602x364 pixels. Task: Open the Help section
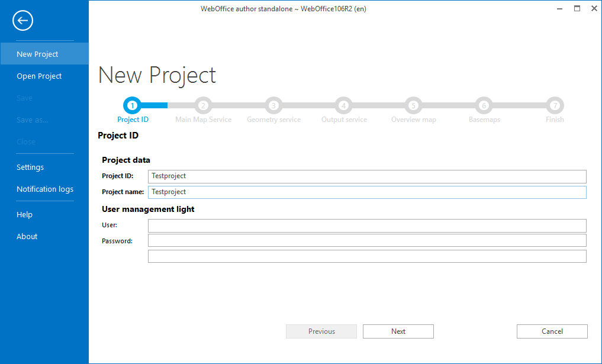(24, 214)
